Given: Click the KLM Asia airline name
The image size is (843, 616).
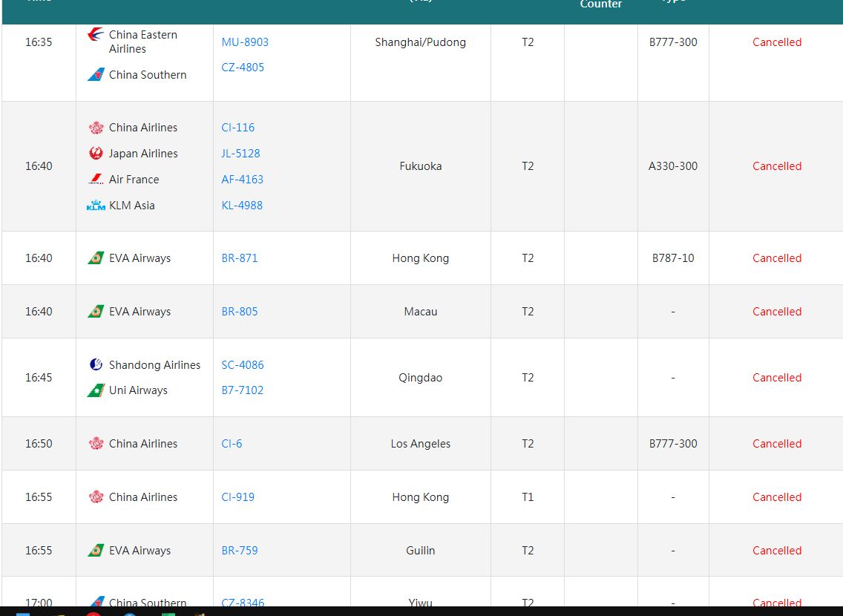Looking at the screenshot, I should [x=132, y=206].
